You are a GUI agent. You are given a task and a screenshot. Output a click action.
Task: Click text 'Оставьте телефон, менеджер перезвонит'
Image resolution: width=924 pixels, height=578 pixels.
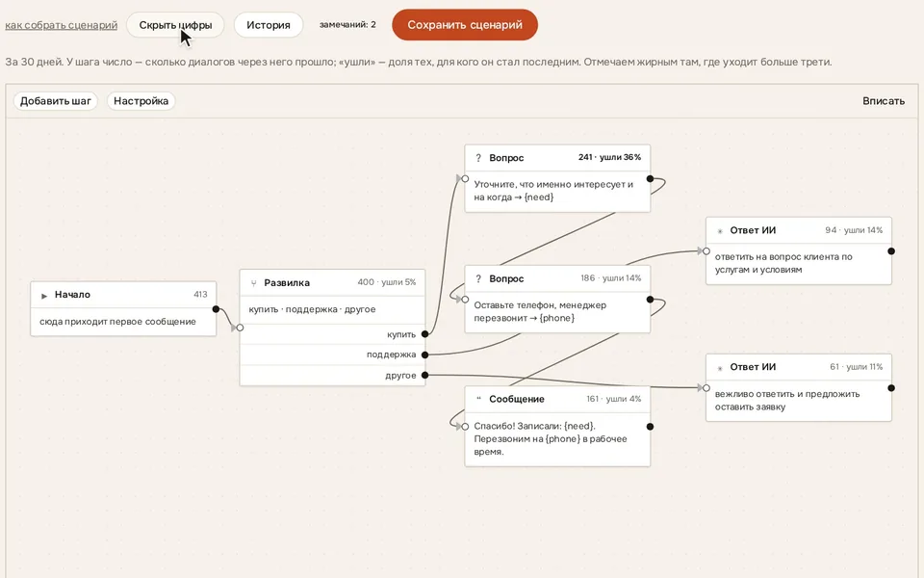[540, 311]
